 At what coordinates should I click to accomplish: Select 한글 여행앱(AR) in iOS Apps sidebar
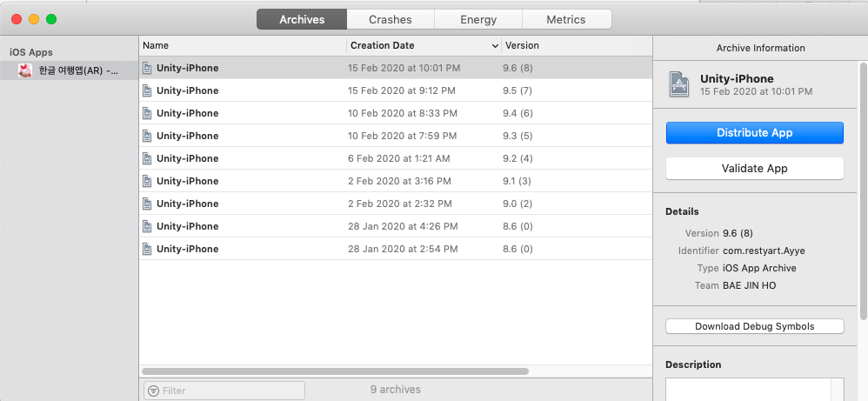[70, 71]
